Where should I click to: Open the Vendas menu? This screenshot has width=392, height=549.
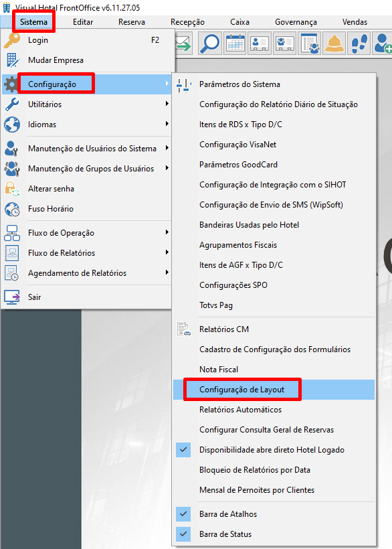tap(355, 22)
